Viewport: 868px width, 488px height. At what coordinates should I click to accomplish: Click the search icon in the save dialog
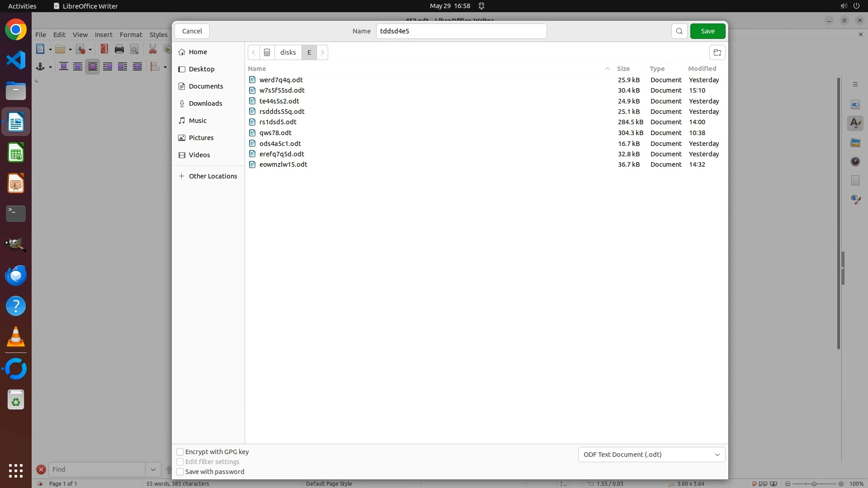(679, 31)
